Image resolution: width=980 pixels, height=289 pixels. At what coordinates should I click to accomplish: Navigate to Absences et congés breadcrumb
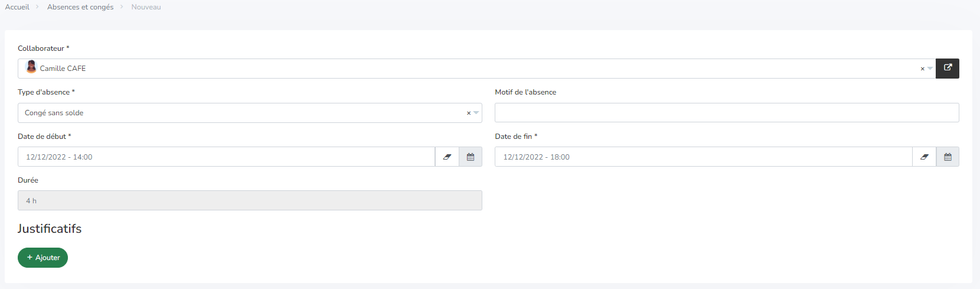click(x=80, y=7)
